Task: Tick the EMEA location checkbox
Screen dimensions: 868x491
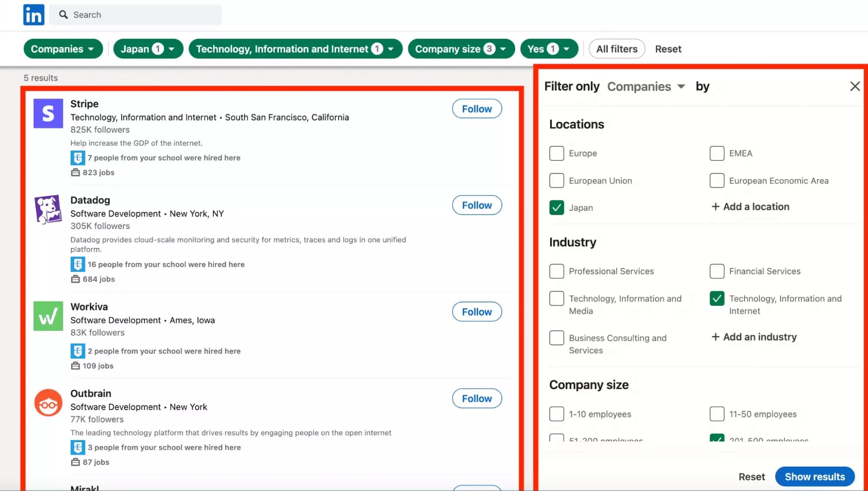Action: (x=716, y=153)
